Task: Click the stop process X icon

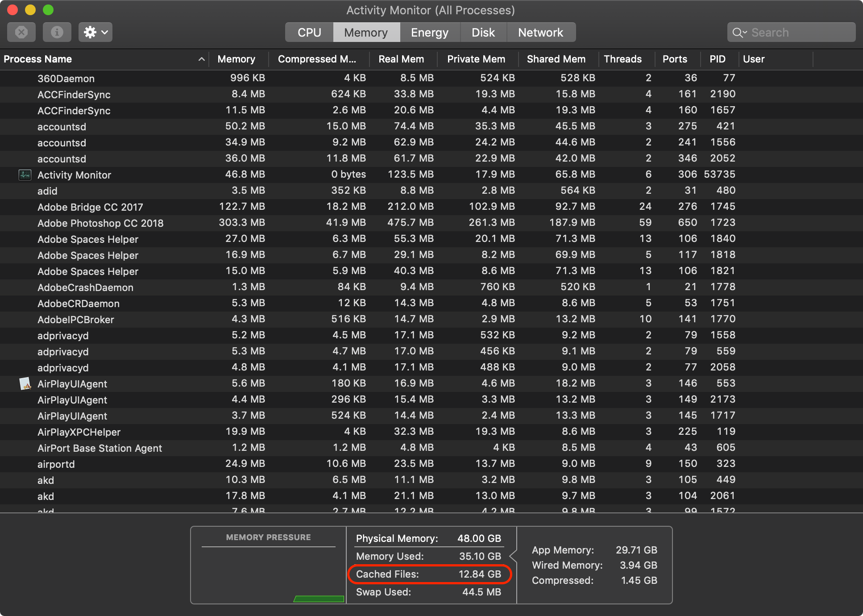Action: pyautogui.click(x=21, y=32)
